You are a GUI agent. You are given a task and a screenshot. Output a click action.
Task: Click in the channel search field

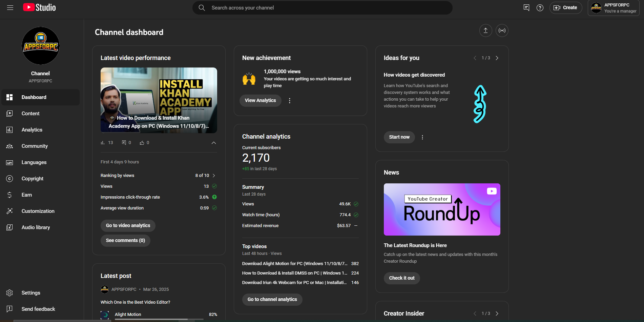pos(323,7)
